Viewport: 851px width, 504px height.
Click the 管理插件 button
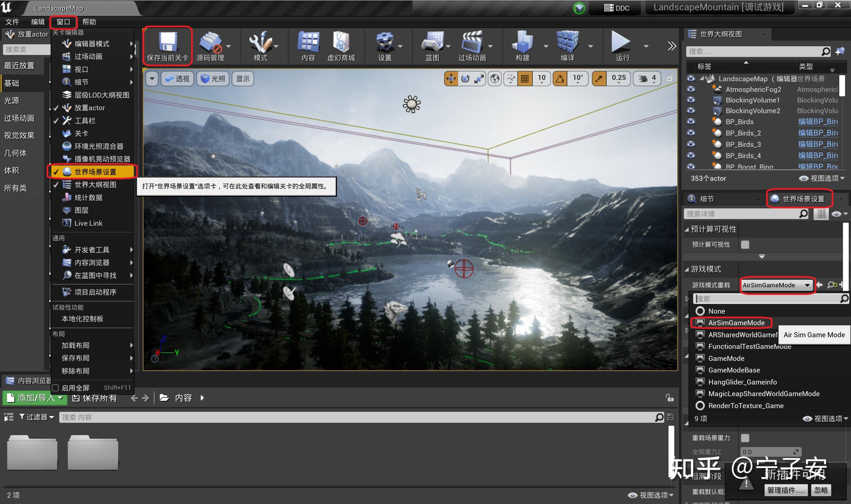pos(785,490)
